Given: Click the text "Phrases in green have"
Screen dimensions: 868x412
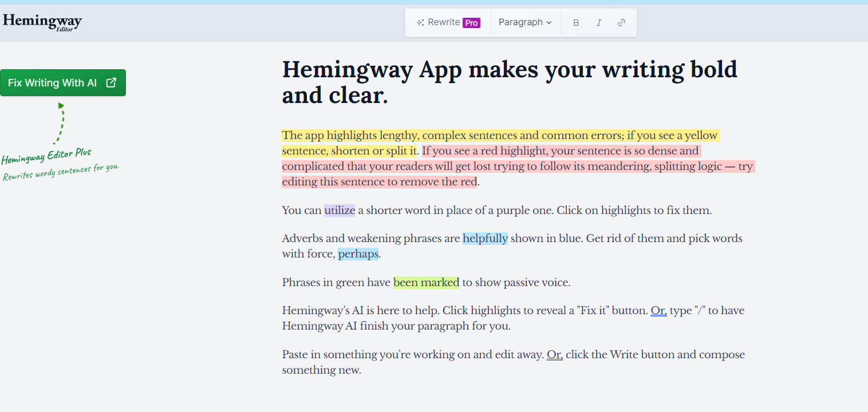Looking at the screenshot, I should point(337,282).
